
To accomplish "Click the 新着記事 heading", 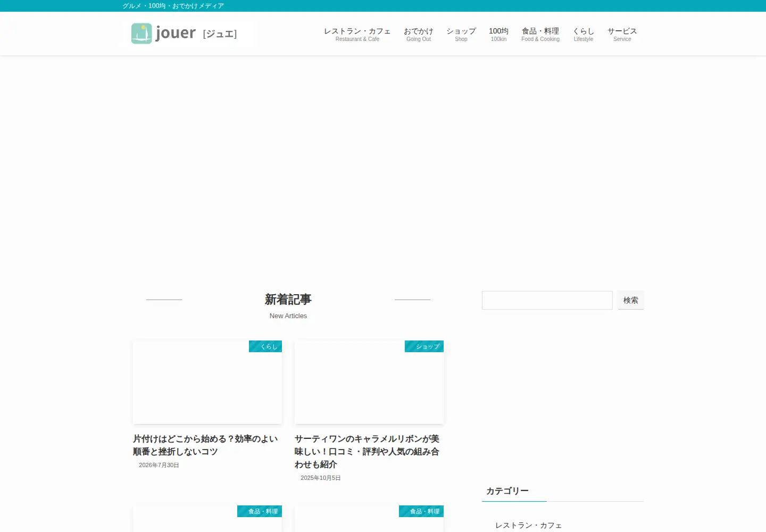I will (x=288, y=300).
